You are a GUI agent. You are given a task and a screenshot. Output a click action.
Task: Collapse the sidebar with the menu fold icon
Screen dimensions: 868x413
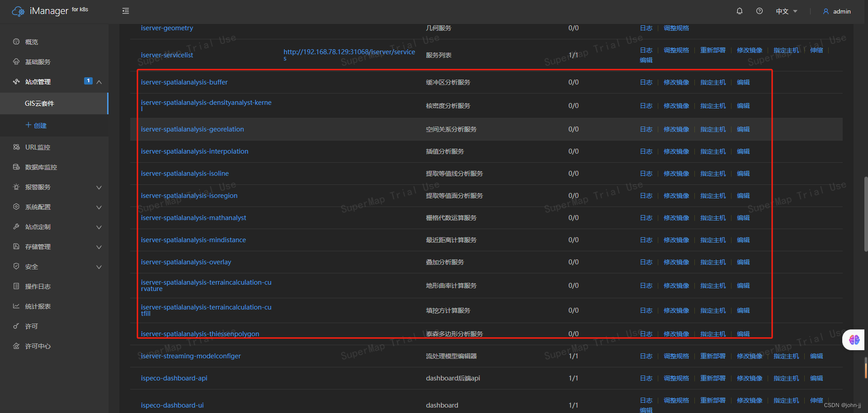point(126,11)
